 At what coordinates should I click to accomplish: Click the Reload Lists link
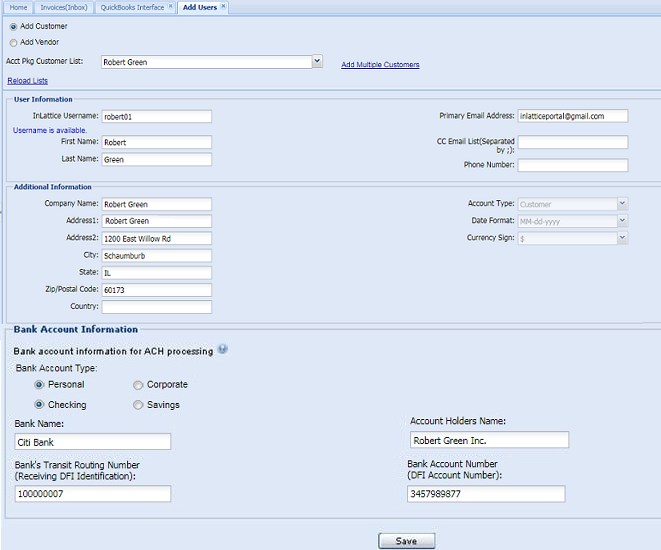(x=27, y=81)
